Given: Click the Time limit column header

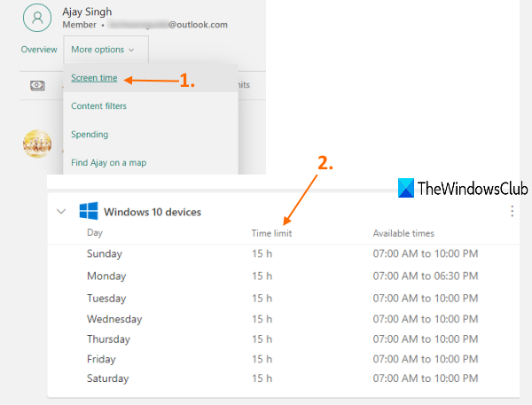Looking at the screenshot, I should 271,234.
